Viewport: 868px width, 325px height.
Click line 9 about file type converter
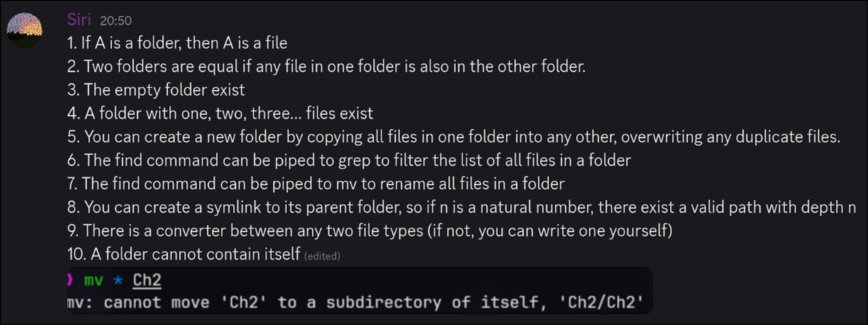[x=369, y=231]
